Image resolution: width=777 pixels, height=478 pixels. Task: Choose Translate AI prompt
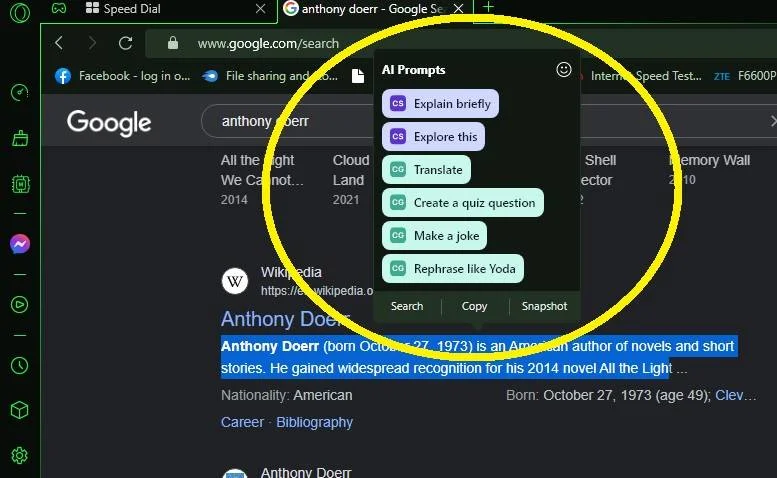tap(426, 169)
